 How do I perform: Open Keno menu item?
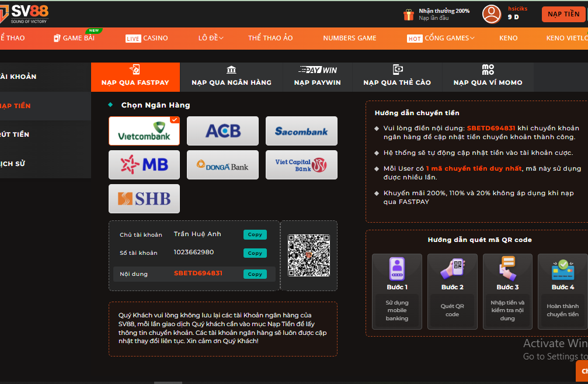508,38
